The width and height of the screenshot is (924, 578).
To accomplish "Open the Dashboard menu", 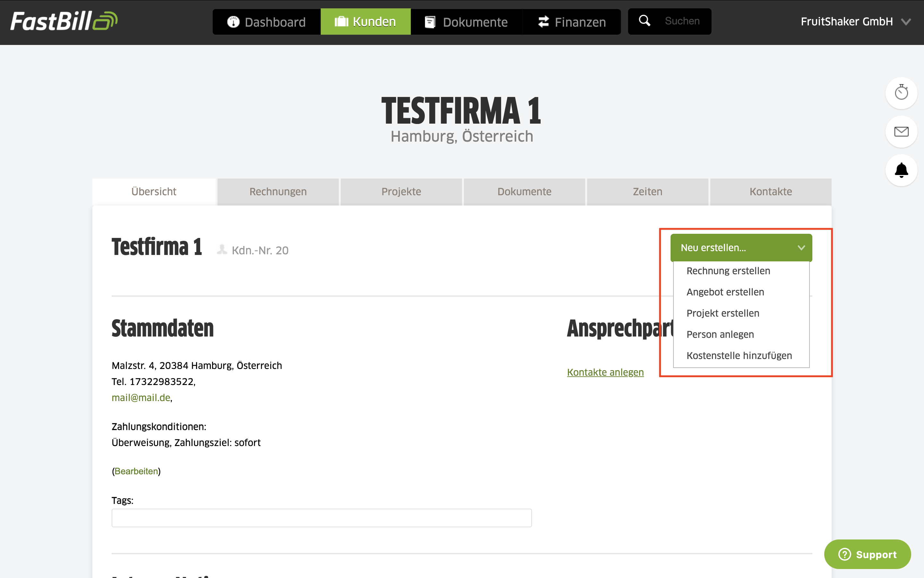I will pos(267,22).
